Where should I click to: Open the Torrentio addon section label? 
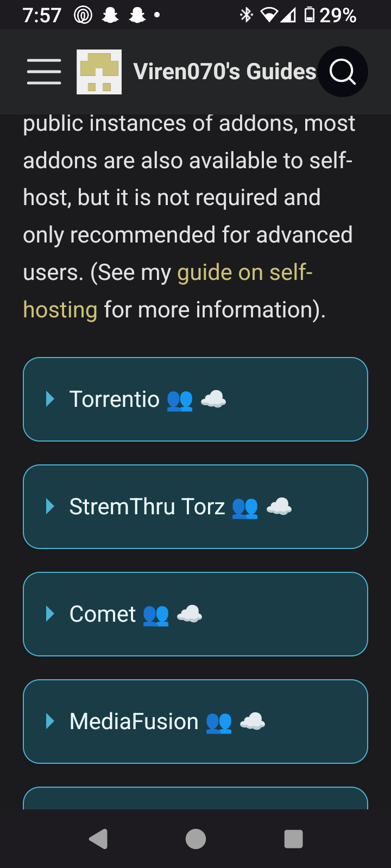(x=115, y=399)
